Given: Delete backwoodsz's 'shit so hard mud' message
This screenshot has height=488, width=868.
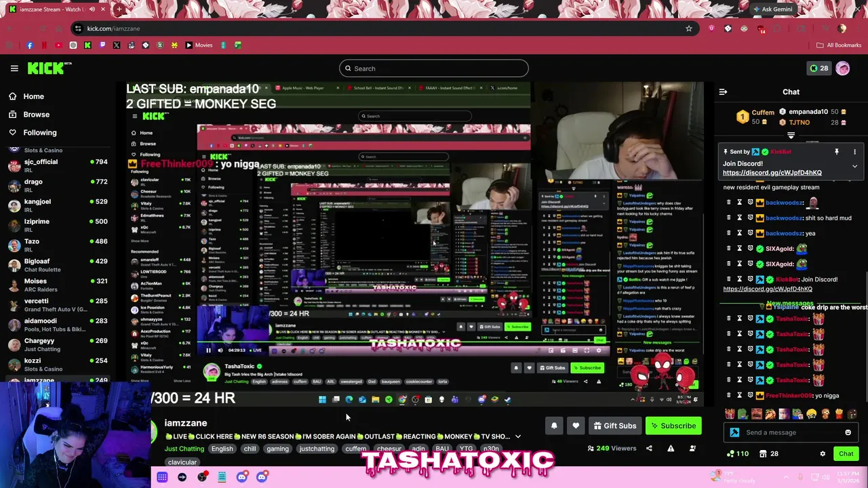Looking at the screenshot, I should pos(729,218).
